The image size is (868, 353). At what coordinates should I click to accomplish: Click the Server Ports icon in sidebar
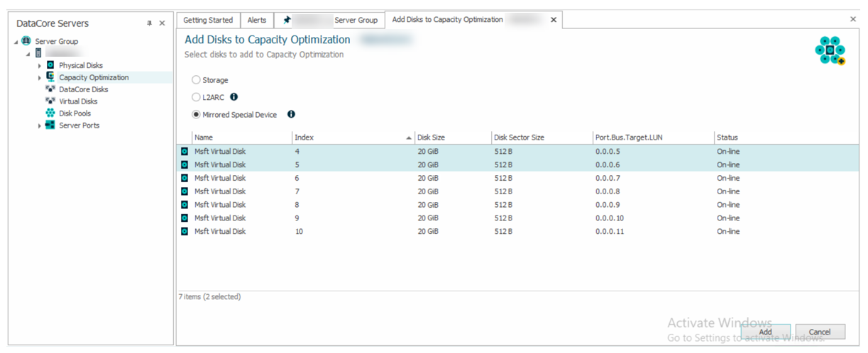(50, 125)
